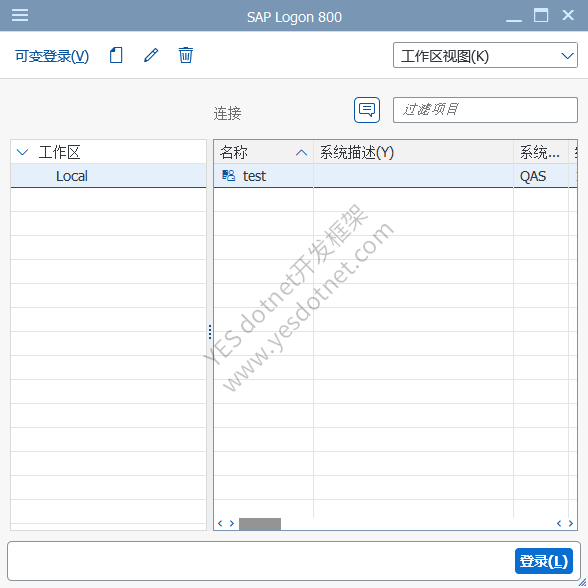
Task: Click the new connection page icon
Action: click(x=116, y=55)
